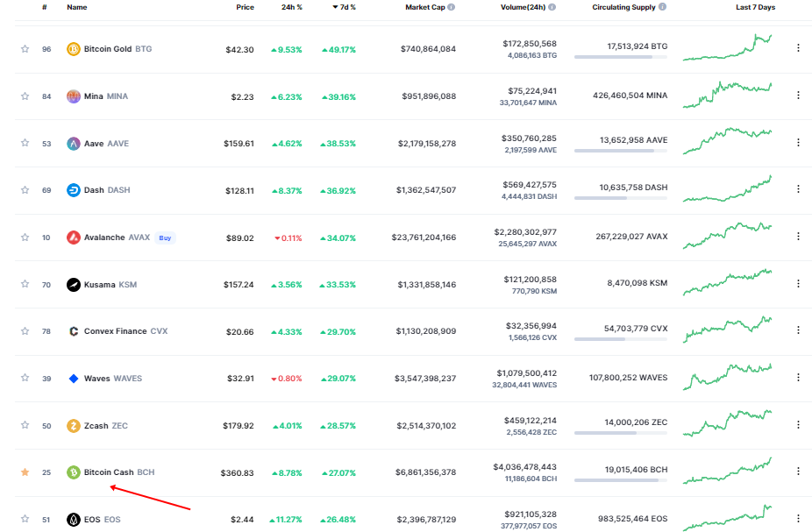Open the Bitcoin Gold row options menu
The height and width of the screenshot is (532, 812).
pos(798,47)
